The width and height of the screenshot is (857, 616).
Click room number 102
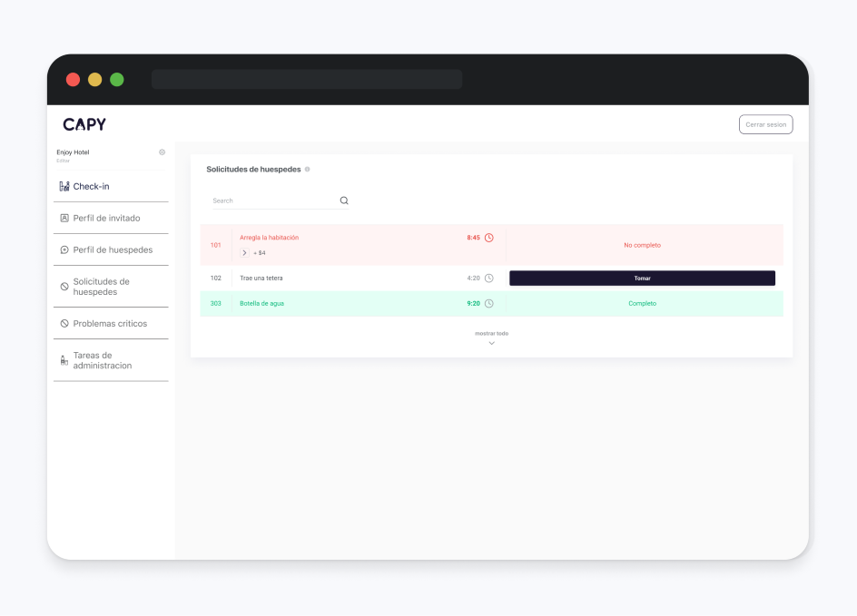click(215, 278)
